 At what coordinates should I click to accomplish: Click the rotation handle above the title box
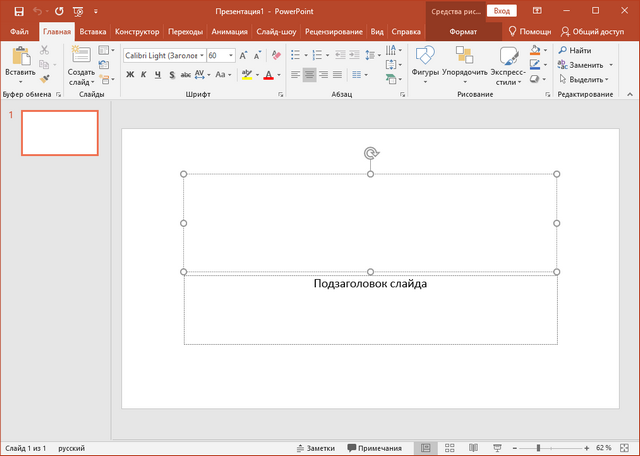pyautogui.click(x=371, y=153)
